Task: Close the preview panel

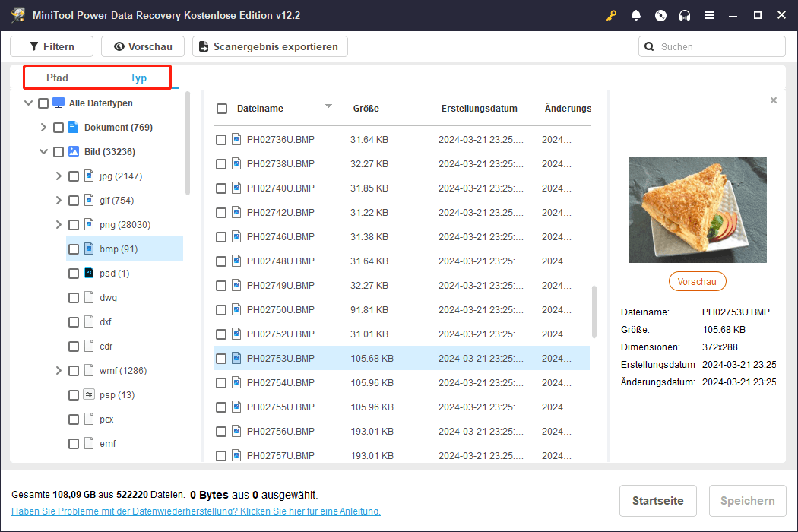Action: pos(774,100)
